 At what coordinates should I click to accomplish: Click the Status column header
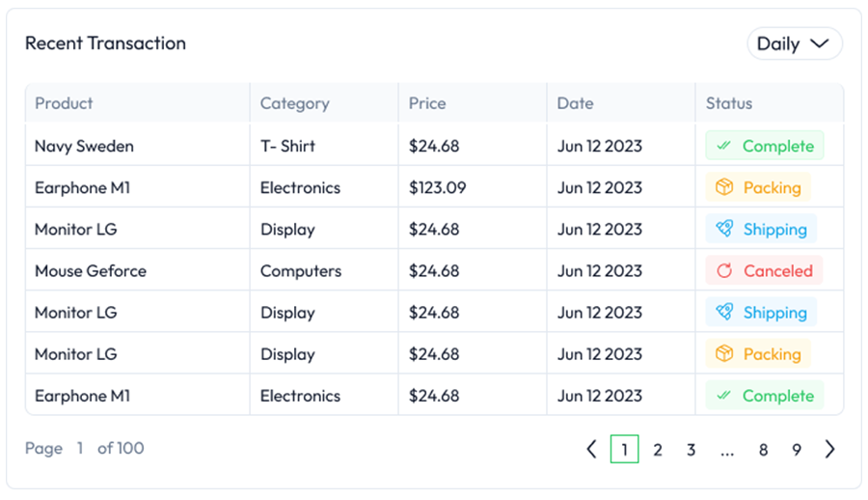[x=729, y=103]
